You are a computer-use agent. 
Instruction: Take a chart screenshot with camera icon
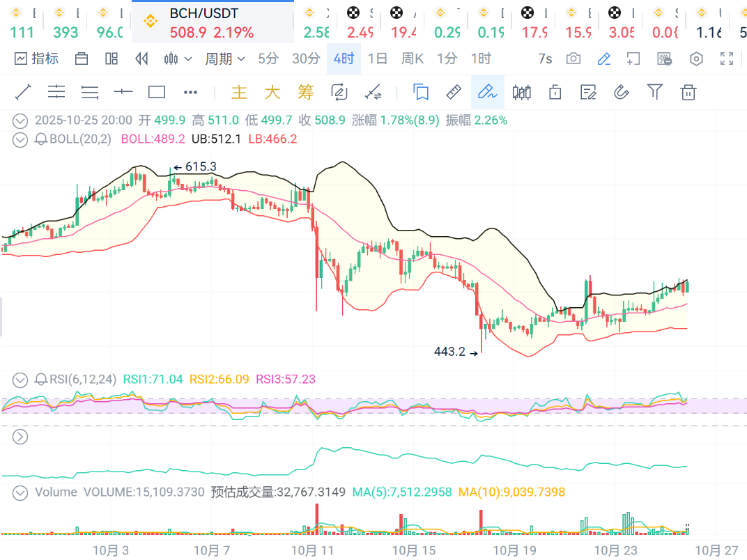pyautogui.click(x=573, y=59)
